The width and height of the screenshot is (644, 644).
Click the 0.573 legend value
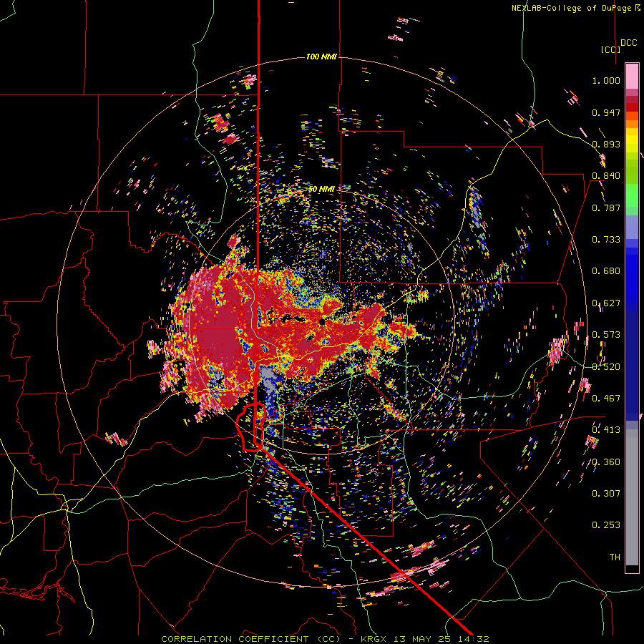pyautogui.click(x=606, y=335)
